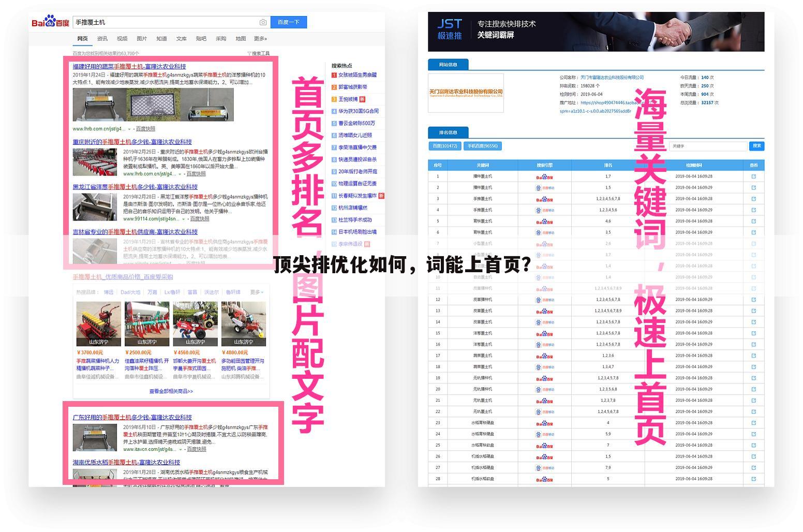Click the 百度一下 search button
803x532 pixels.
coord(288,22)
